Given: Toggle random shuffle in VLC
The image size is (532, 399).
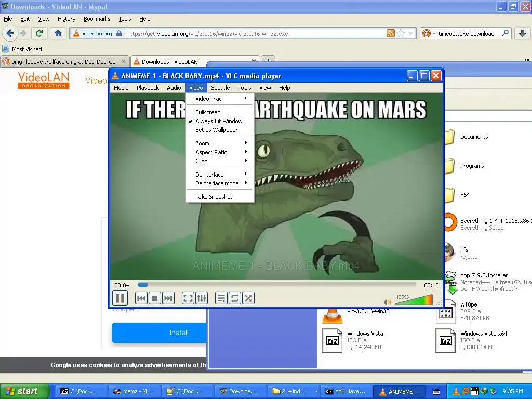Looking at the screenshot, I should [248, 298].
